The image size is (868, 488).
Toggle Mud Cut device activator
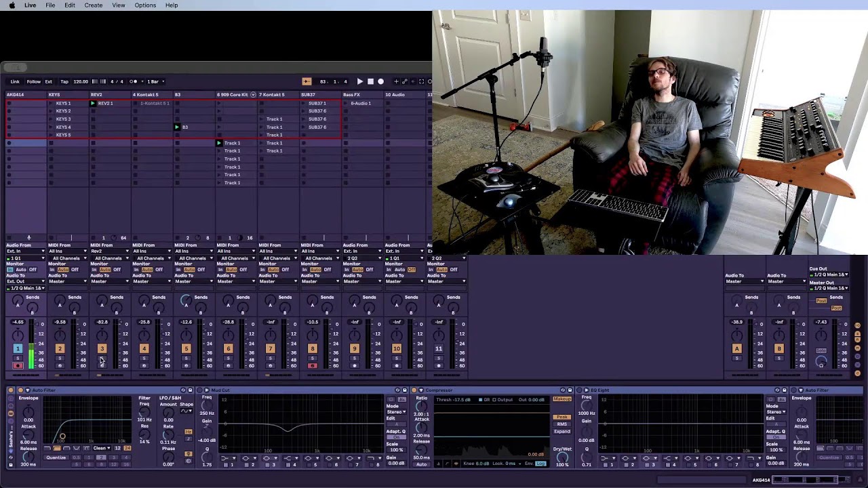pos(199,390)
